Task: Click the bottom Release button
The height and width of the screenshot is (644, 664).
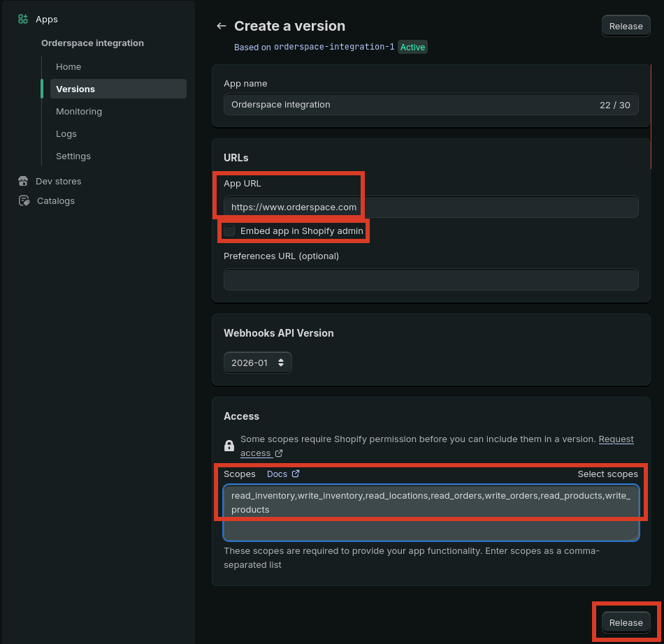Action: pyautogui.click(x=626, y=622)
